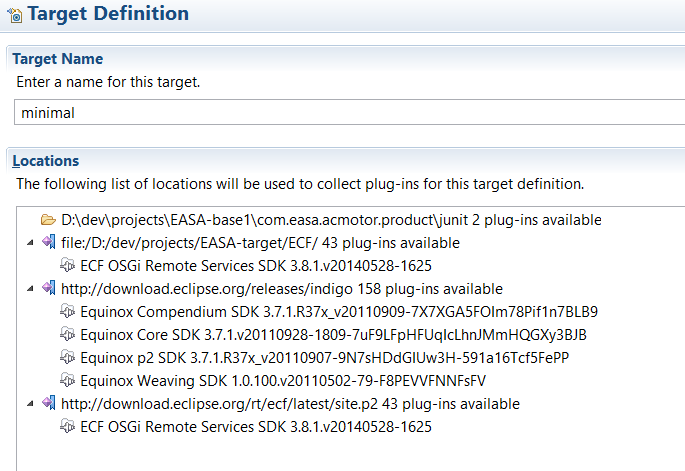This screenshot has height=471, width=685.
Task: Collapse the ecf/latest/site.p2 location node
Action: [34, 404]
